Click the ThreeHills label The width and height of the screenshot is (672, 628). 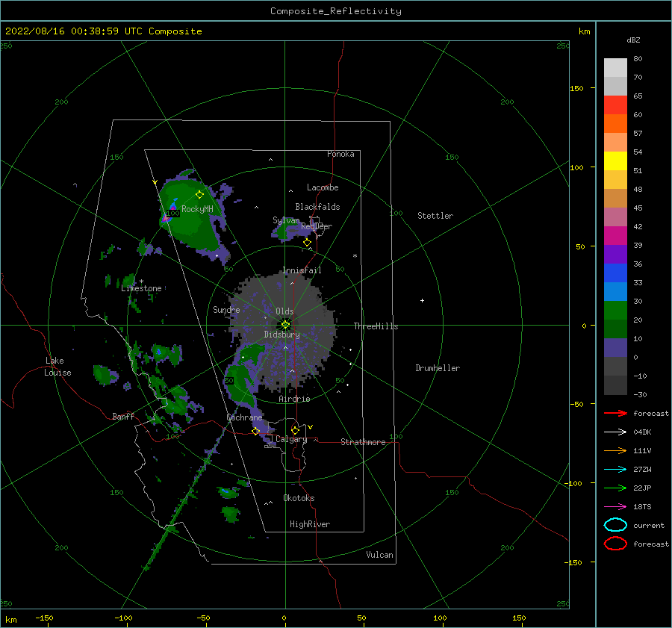click(376, 326)
